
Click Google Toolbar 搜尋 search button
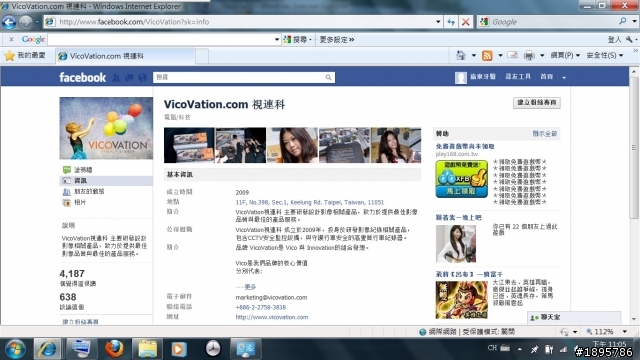(x=299, y=40)
